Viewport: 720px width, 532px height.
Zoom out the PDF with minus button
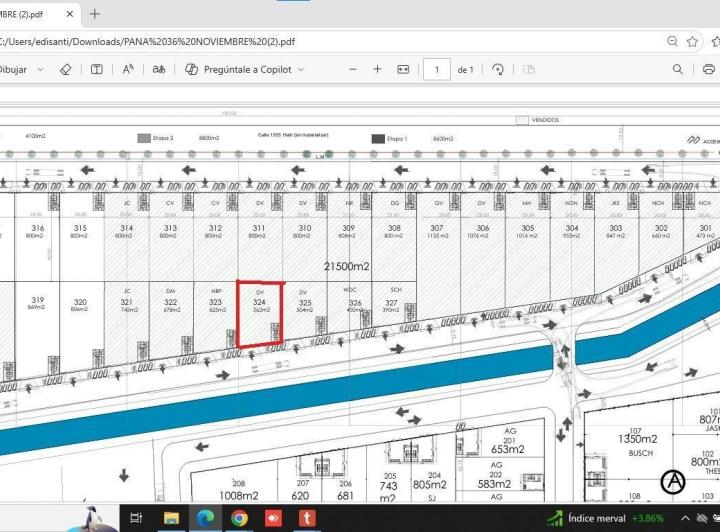point(353,70)
